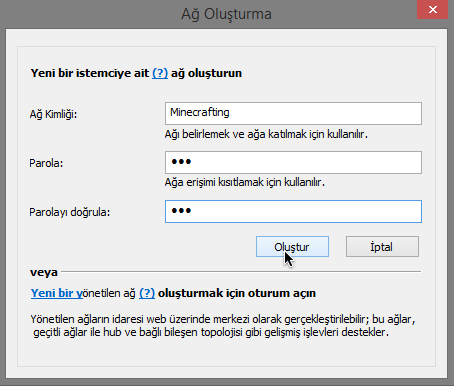Click the Oluştur button

pyautogui.click(x=292, y=247)
